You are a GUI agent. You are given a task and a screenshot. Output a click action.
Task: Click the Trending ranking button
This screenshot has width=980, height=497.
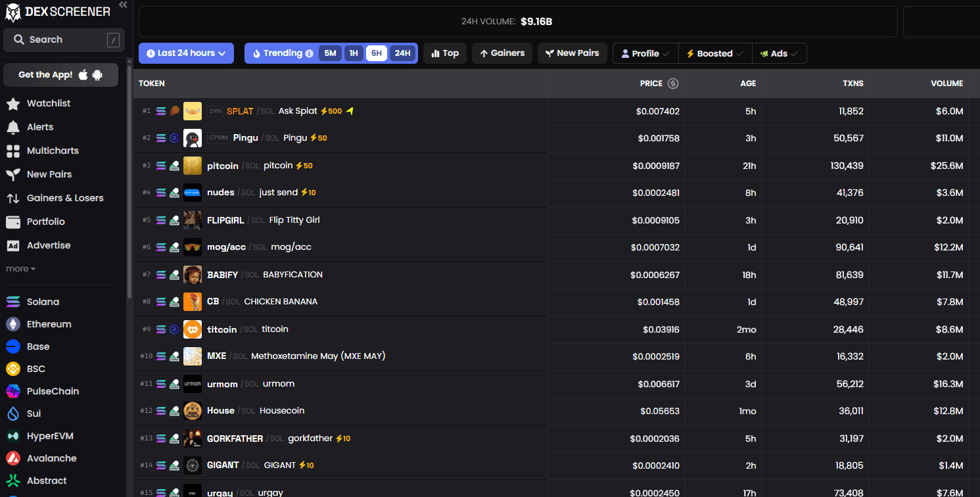(x=282, y=53)
